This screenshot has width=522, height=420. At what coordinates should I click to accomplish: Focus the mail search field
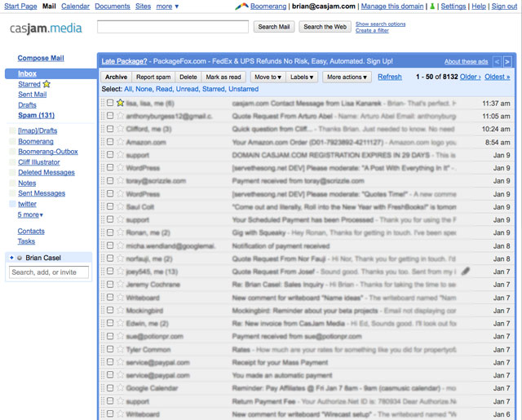(173, 27)
